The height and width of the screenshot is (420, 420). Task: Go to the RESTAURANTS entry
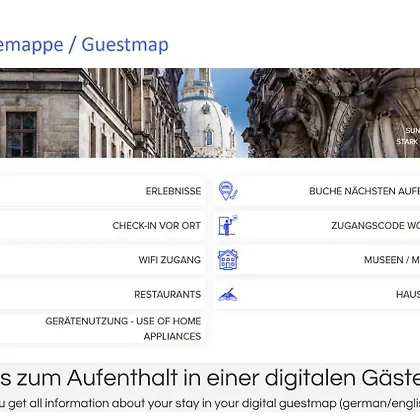click(x=102, y=294)
